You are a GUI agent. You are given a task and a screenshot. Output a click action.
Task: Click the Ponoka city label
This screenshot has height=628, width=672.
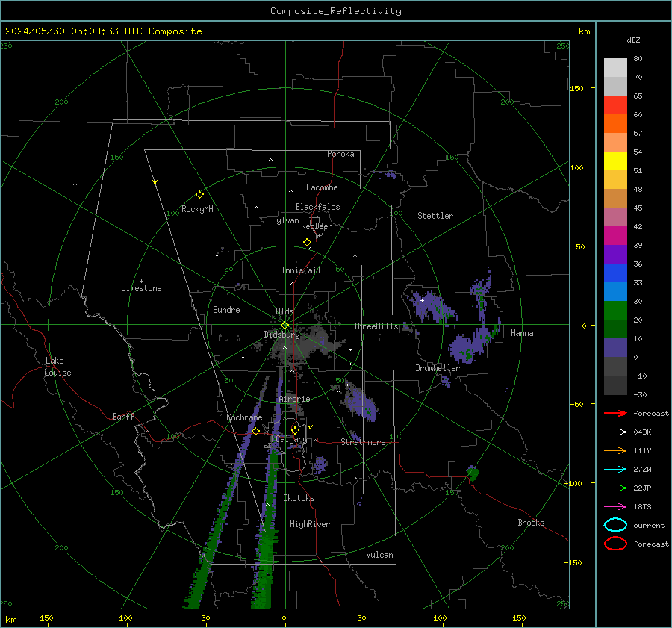[340, 154]
